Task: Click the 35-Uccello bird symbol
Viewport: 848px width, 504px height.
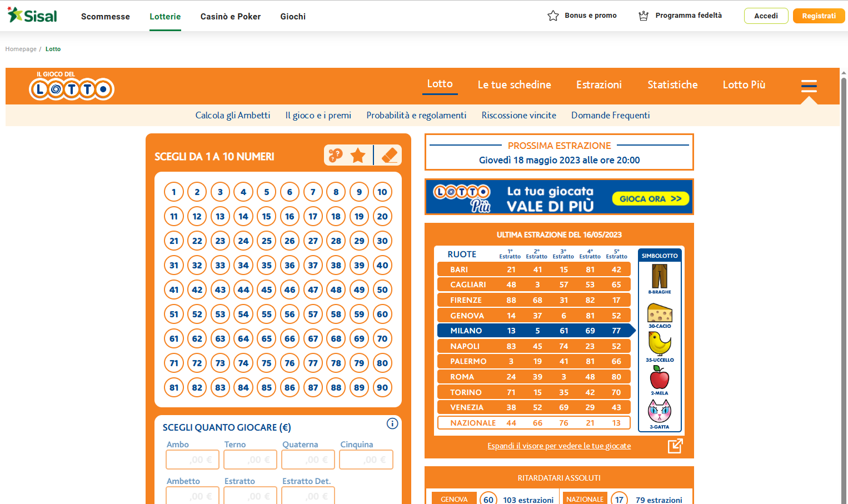Action: point(660,347)
